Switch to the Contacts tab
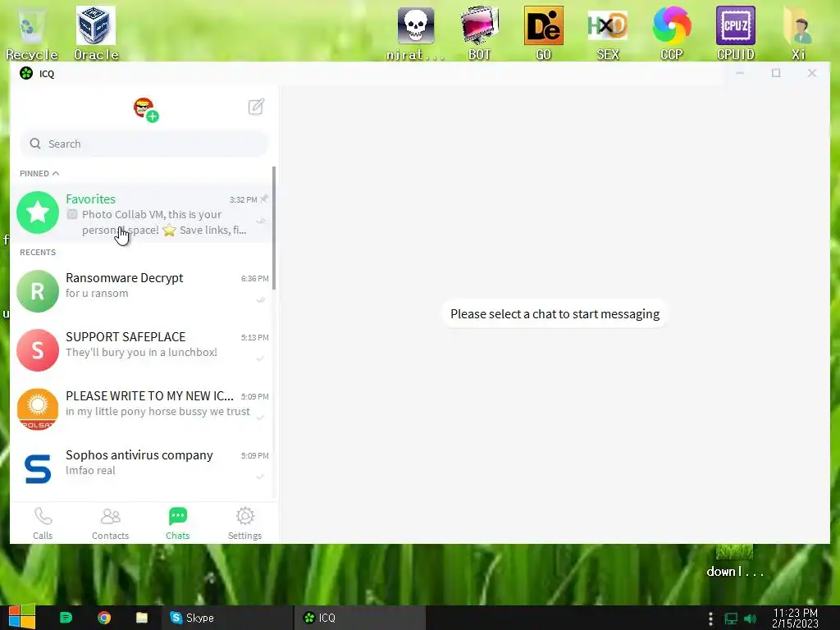840x630 pixels. [111, 523]
